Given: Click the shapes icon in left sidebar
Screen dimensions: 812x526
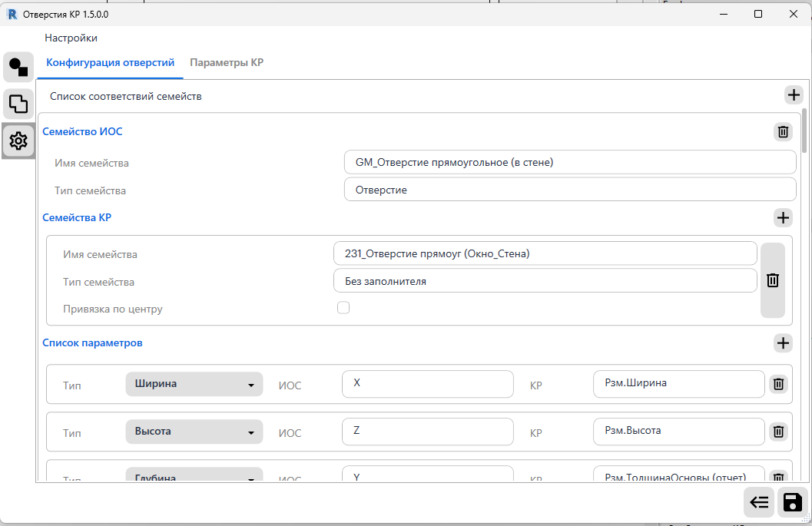Looking at the screenshot, I should tap(18, 68).
